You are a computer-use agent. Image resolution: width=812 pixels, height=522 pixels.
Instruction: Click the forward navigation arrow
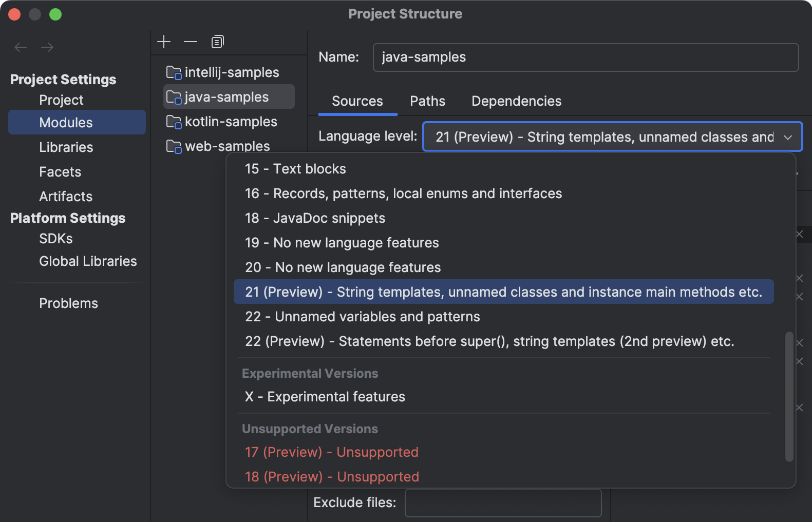coord(47,47)
